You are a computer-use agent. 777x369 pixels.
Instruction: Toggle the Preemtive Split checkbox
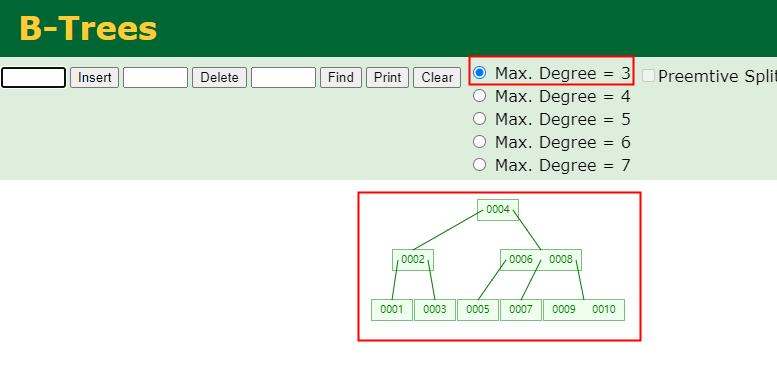click(648, 76)
